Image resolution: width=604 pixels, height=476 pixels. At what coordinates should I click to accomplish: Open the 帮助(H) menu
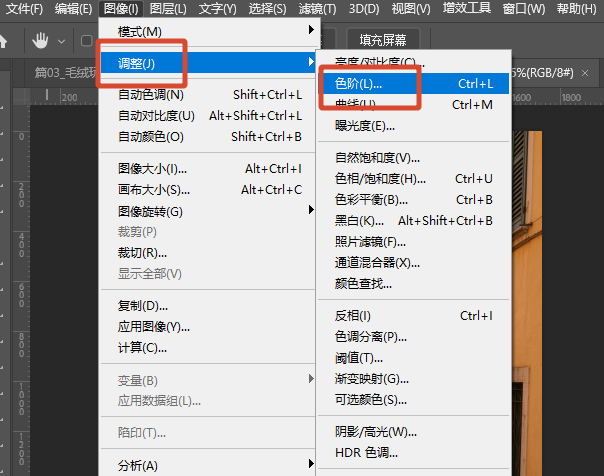[x=576, y=8]
